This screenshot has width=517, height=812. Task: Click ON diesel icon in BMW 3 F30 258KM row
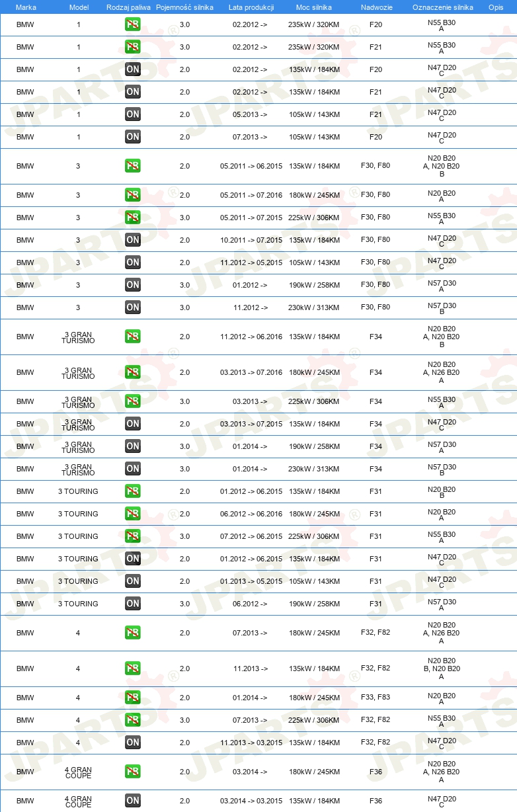coord(133,285)
